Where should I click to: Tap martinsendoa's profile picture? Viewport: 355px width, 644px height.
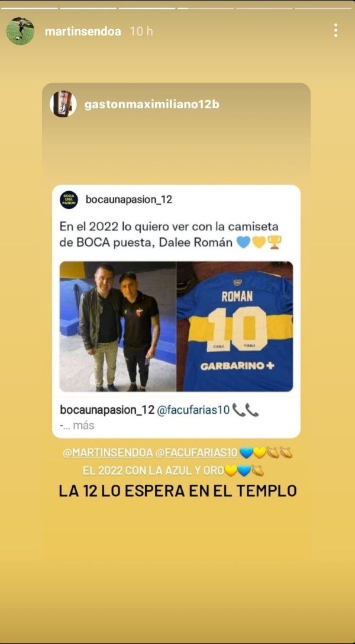[20, 31]
